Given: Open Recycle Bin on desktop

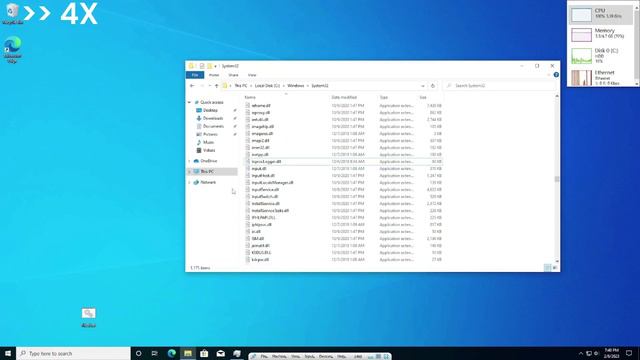Looking at the screenshot, I should pos(12,13).
